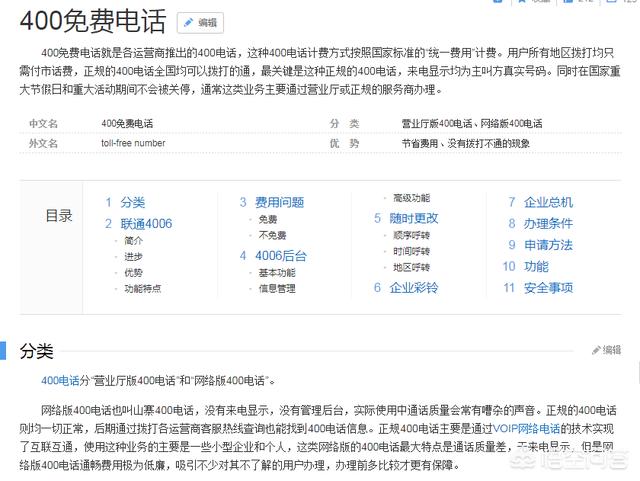The width and height of the screenshot is (640, 481).
Task: Select the 顺序呼转 sub-item
Action: pos(411,235)
